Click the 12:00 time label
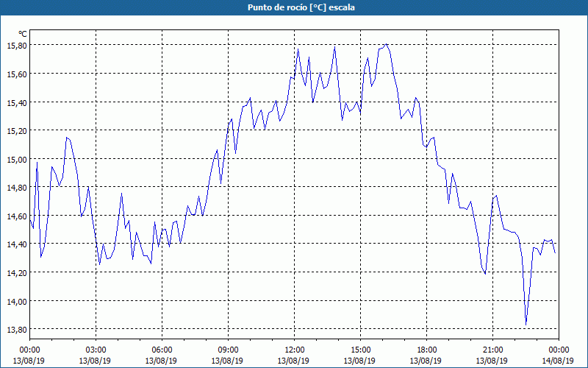This screenshot has width=588, height=368. tap(295, 350)
